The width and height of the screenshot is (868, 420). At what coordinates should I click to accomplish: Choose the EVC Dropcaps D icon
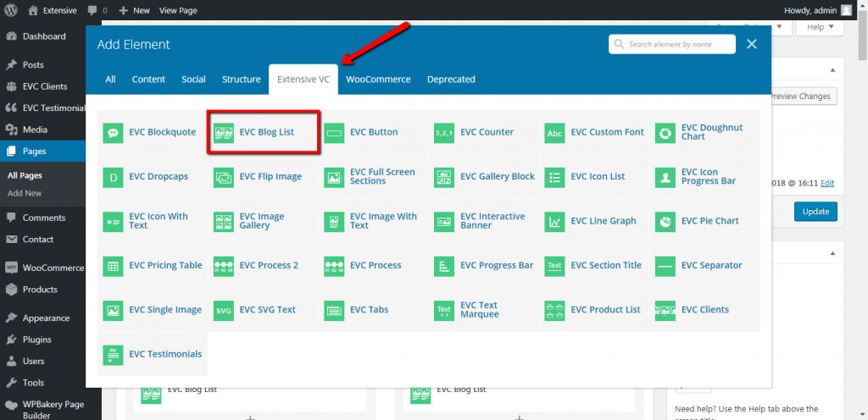(113, 177)
